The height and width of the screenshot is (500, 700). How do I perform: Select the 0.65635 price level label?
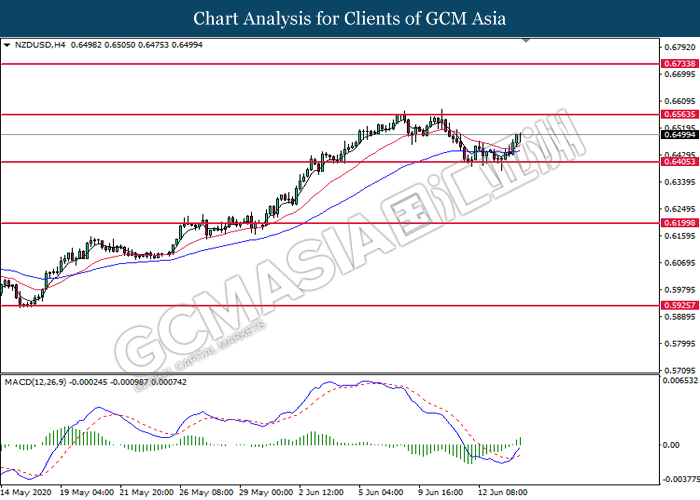679,114
